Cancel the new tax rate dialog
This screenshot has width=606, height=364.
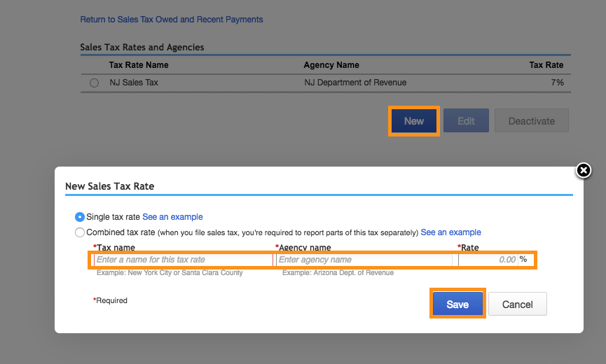click(518, 304)
